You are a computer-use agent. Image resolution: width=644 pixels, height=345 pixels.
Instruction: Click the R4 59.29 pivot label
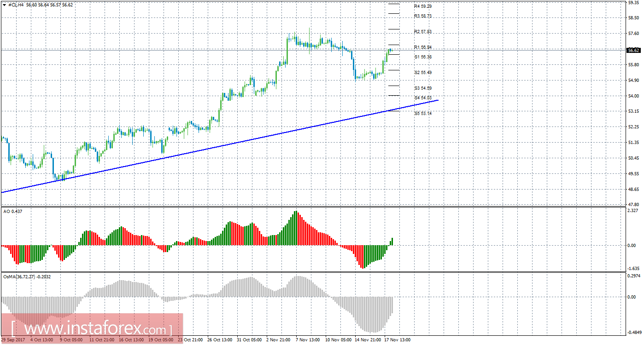tap(423, 6)
